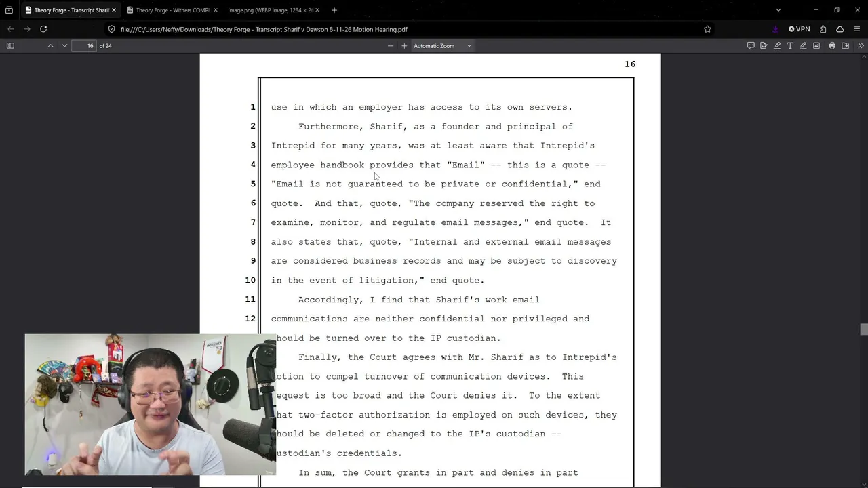The image size is (868, 488).
Task: Select the highlight annotation tool
Action: 777,45
